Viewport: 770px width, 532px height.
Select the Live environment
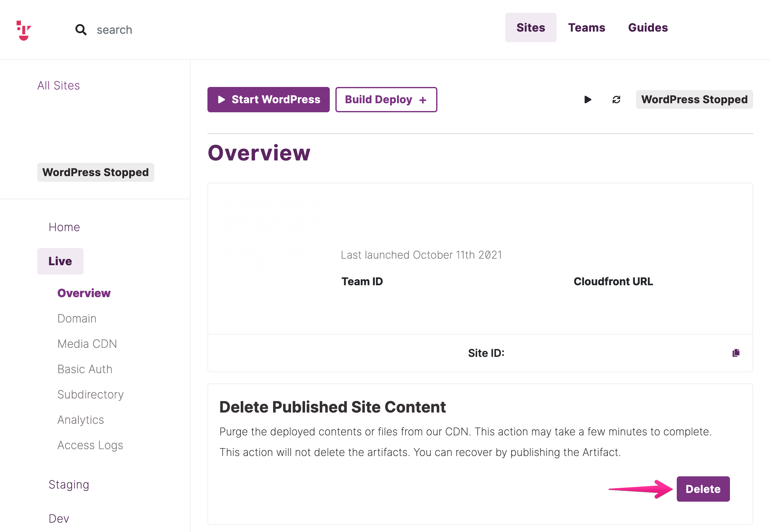60,261
